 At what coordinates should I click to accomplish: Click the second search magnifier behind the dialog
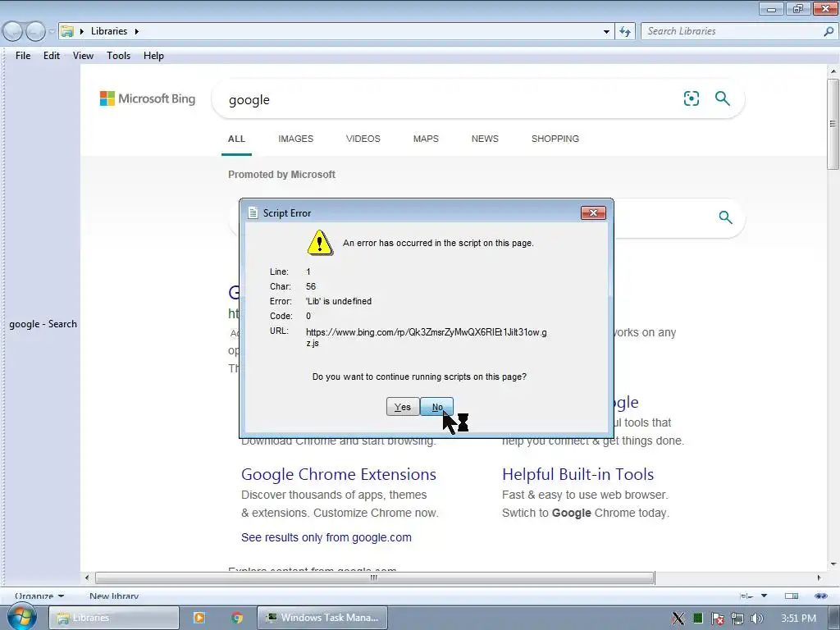(725, 217)
